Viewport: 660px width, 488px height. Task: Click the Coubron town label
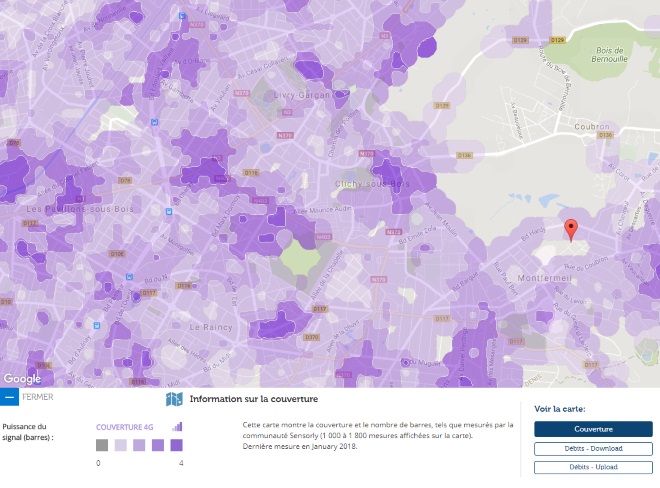592,126
